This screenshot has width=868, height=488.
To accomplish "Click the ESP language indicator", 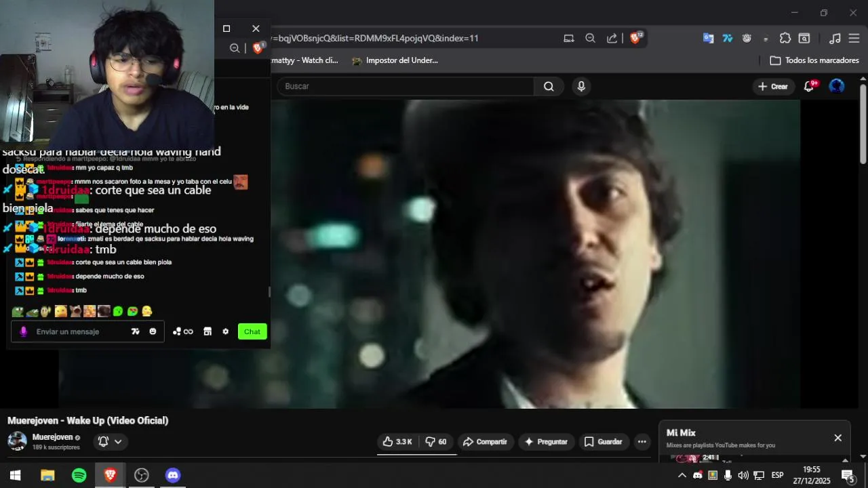I will [777, 475].
